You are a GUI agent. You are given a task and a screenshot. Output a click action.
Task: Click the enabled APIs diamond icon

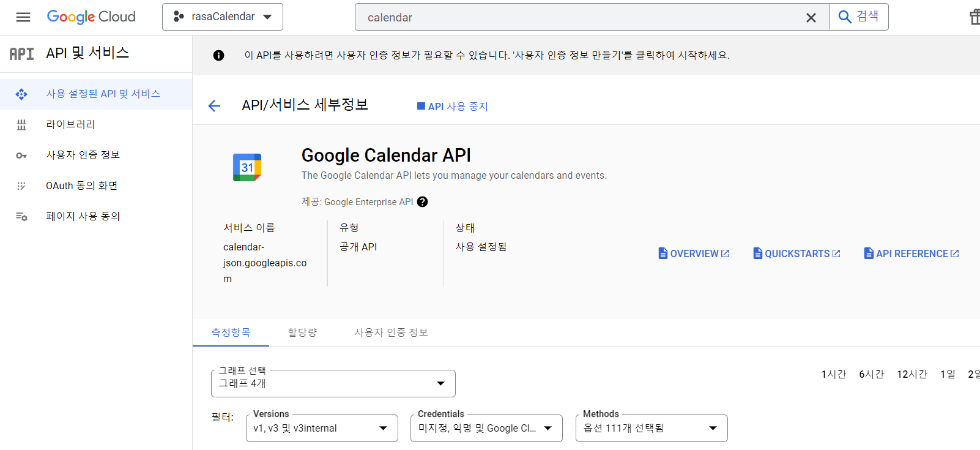(21, 94)
